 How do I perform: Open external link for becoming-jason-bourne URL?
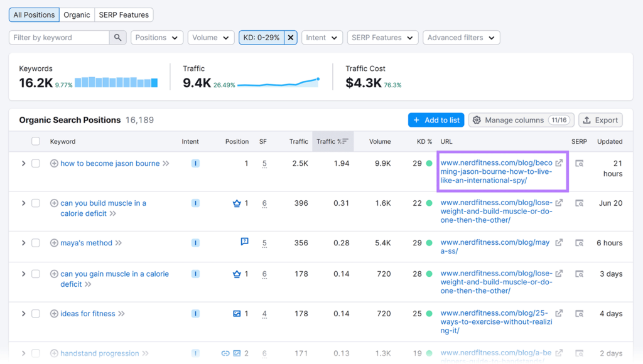[559, 163]
